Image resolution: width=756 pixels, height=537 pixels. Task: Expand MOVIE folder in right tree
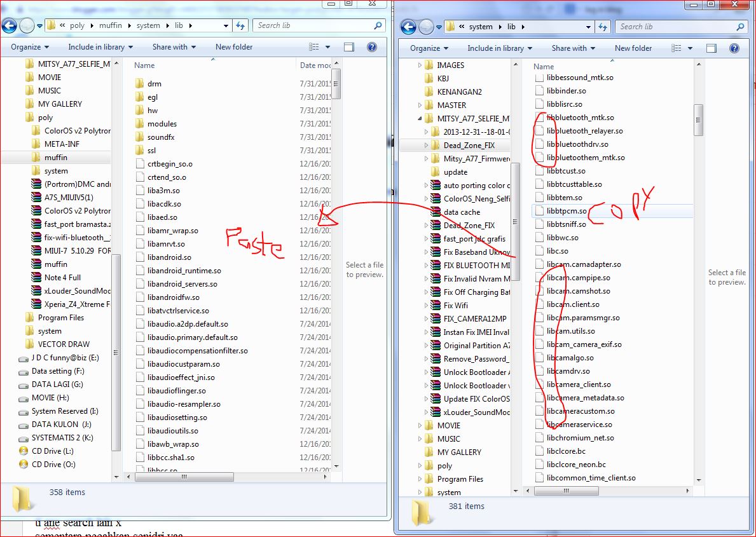420,426
